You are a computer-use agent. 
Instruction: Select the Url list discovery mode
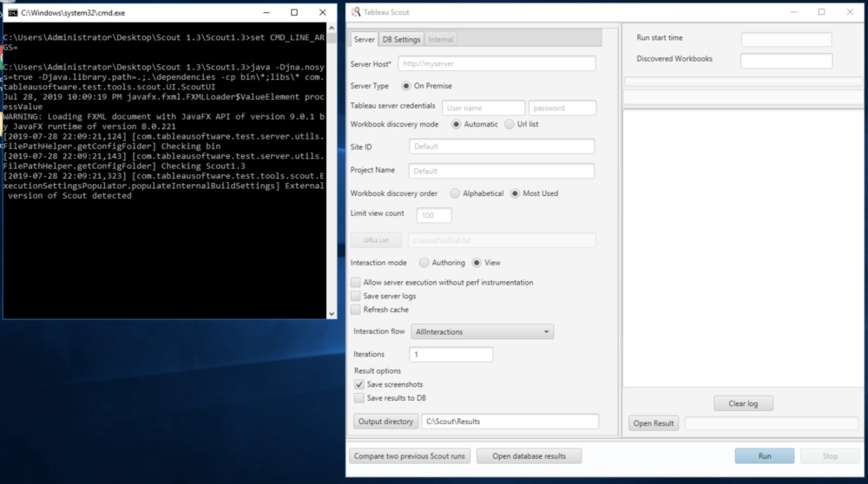[x=510, y=124]
